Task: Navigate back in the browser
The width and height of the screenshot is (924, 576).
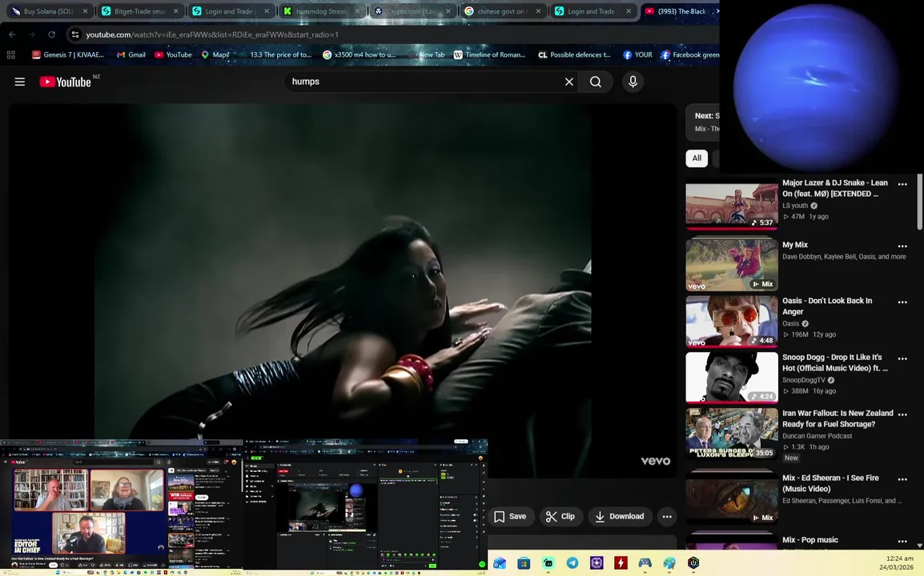Action: click(x=12, y=34)
